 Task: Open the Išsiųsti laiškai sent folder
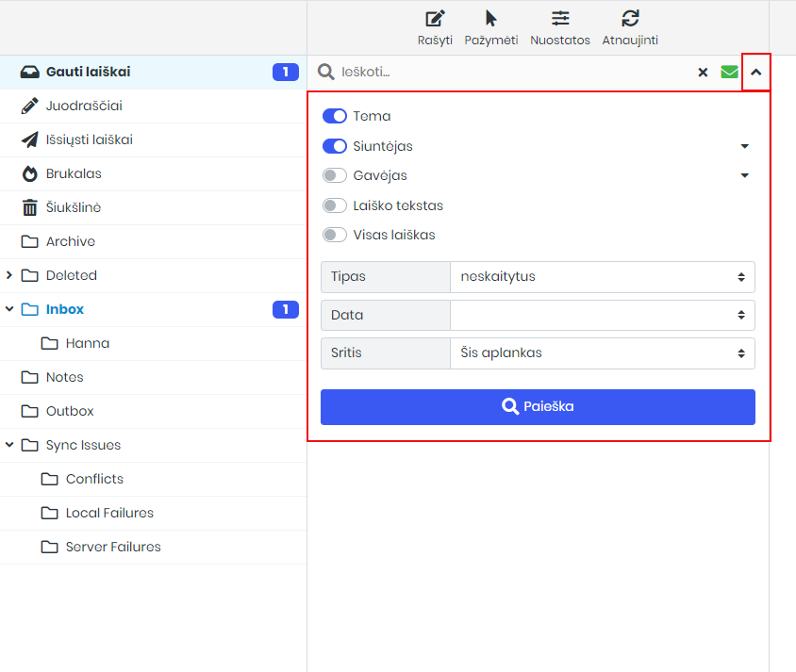[152, 140]
